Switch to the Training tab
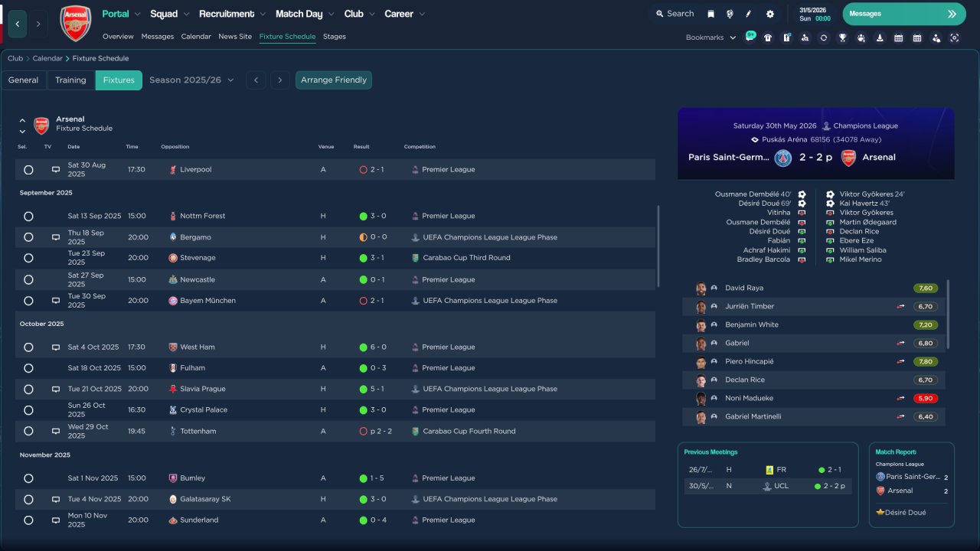This screenshot has width=980, height=551. click(70, 80)
